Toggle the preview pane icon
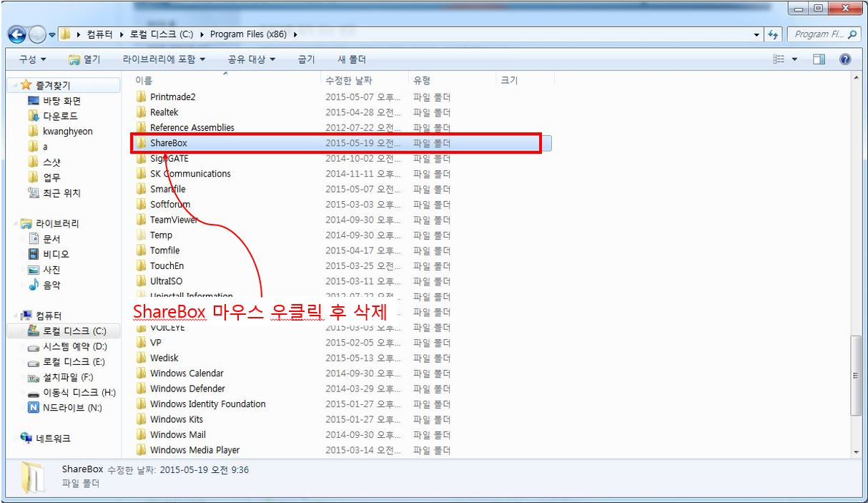This screenshot has height=503, width=868. pos(819,59)
